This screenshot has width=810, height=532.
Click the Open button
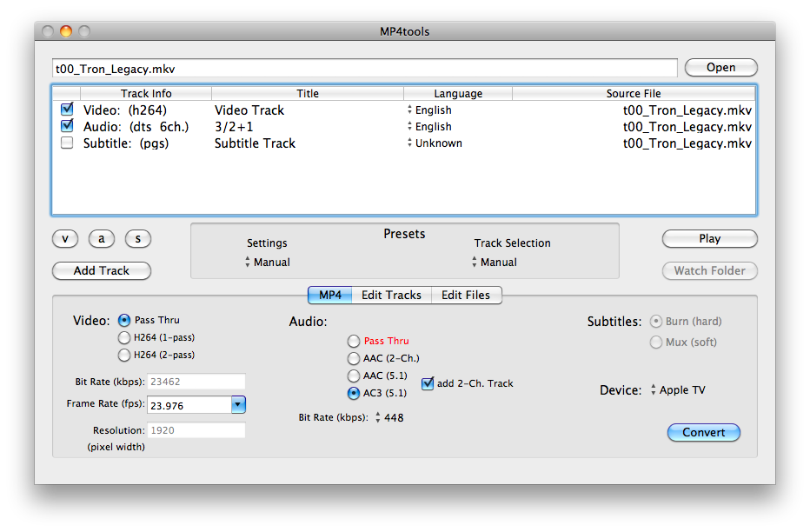tap(721, 68)
